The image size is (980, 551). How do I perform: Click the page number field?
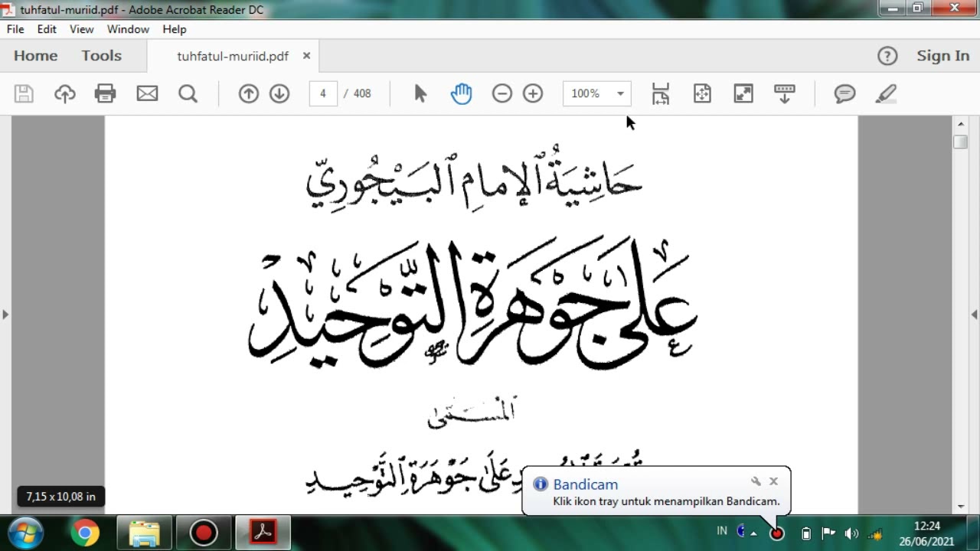coord(323,93)
